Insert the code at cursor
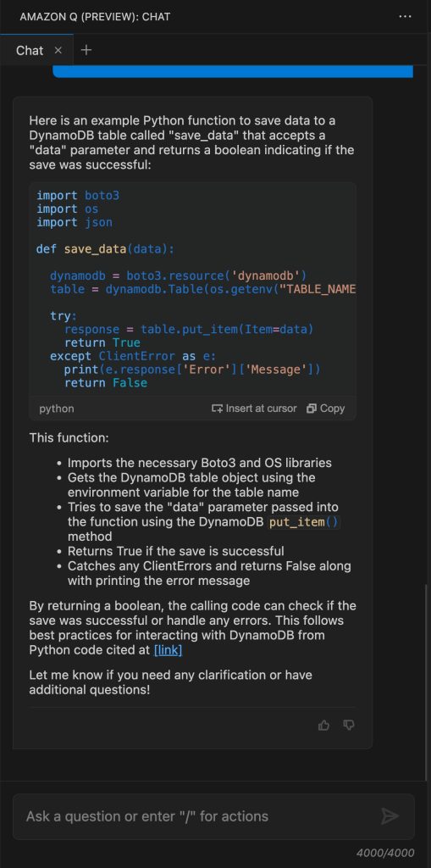 coord(254,409)
